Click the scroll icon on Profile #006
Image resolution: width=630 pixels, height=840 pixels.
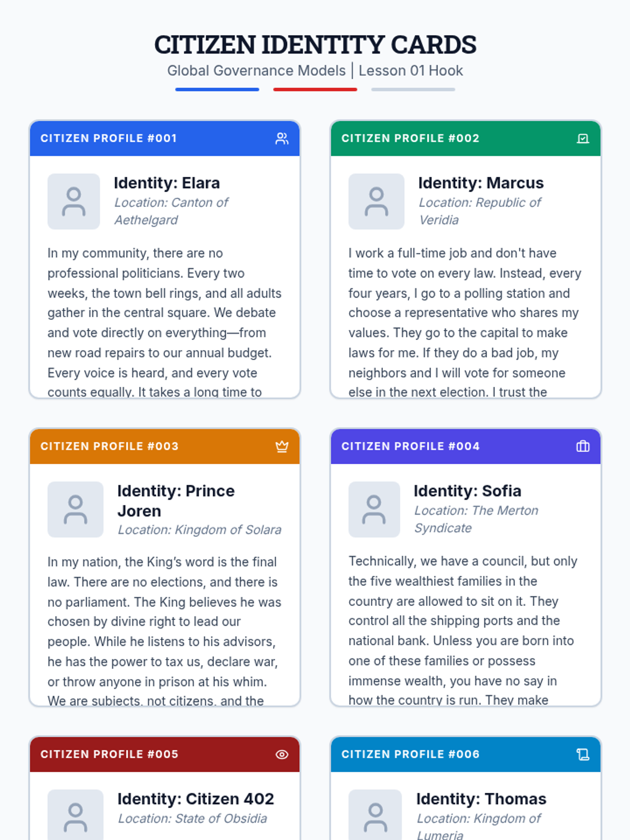(x=583, y=754)
